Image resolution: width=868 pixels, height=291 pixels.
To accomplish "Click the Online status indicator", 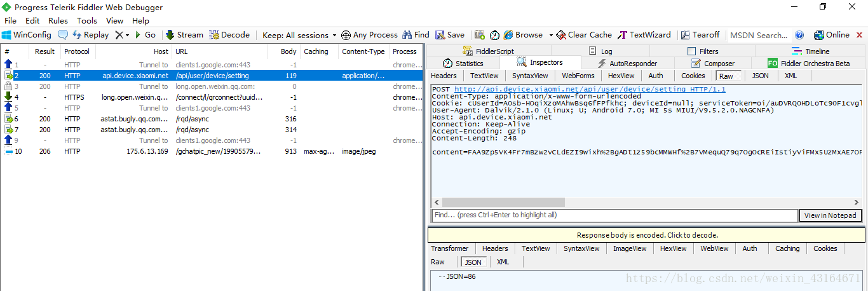I will 831,35.
